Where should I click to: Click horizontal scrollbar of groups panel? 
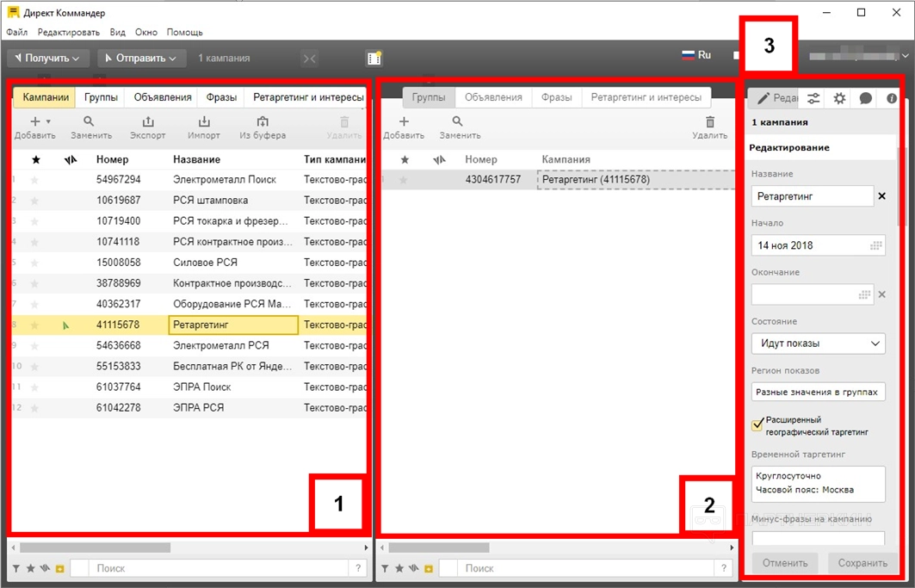[439, 548]
